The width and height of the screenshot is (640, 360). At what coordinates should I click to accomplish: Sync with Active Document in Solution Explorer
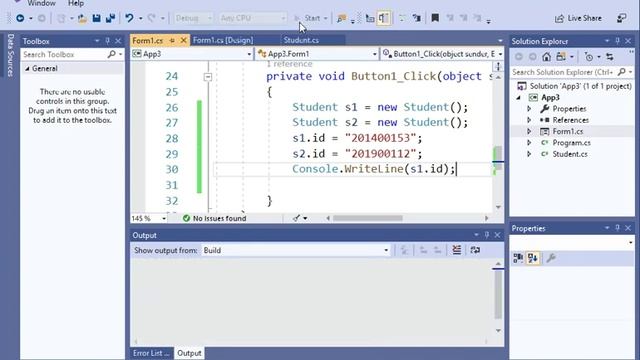(x=610, y=57)
